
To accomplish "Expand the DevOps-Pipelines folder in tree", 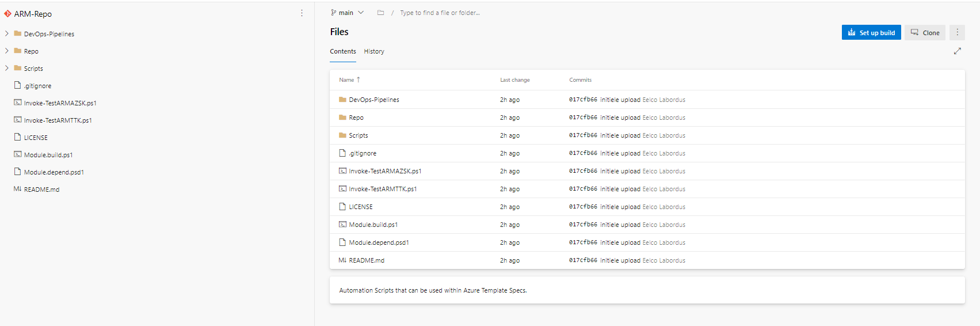I will [x=7, y=34].
